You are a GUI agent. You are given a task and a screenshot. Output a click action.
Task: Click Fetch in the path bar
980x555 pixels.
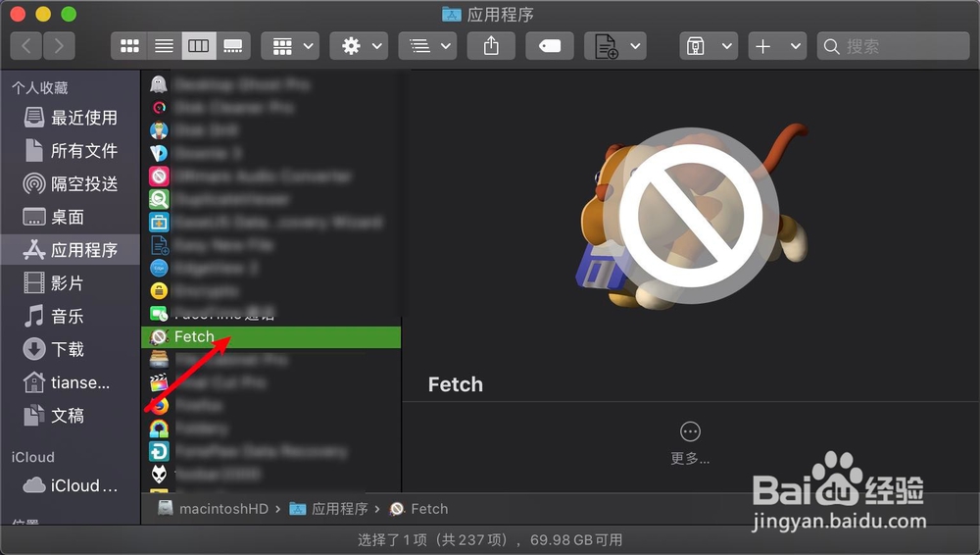[x=418, y=509]
